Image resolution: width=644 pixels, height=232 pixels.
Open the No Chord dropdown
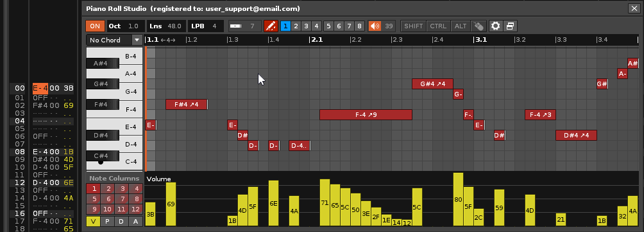pyautogui.click(x=114, y=40)
